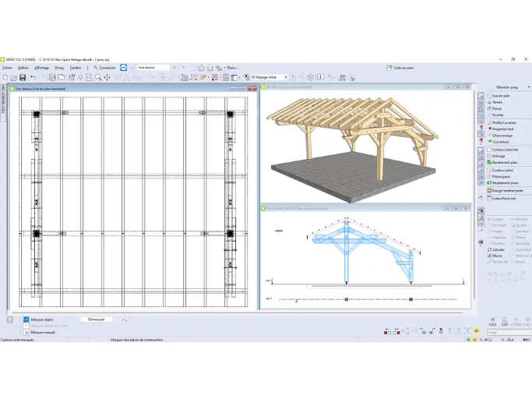The image size is (532, 399).
Task: Click the TeamViewer connection icon
Action: click(124, 67)
